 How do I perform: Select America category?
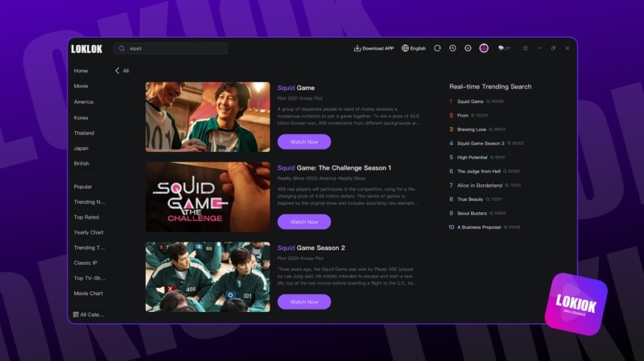coord(84,102)
